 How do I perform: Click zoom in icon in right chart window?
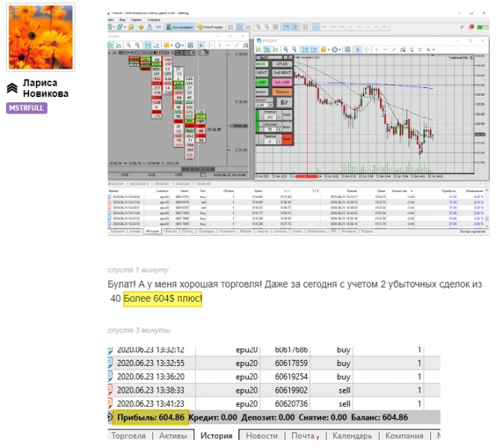285,49
